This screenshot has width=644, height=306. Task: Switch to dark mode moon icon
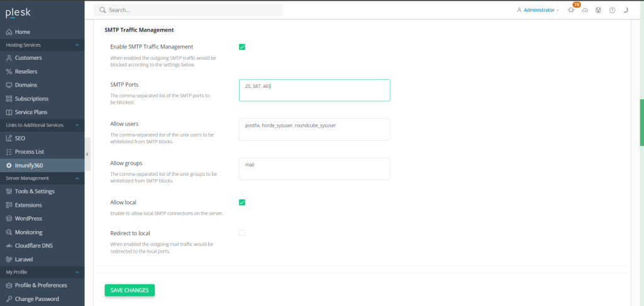pyautogui.click(x=626, y=11)
